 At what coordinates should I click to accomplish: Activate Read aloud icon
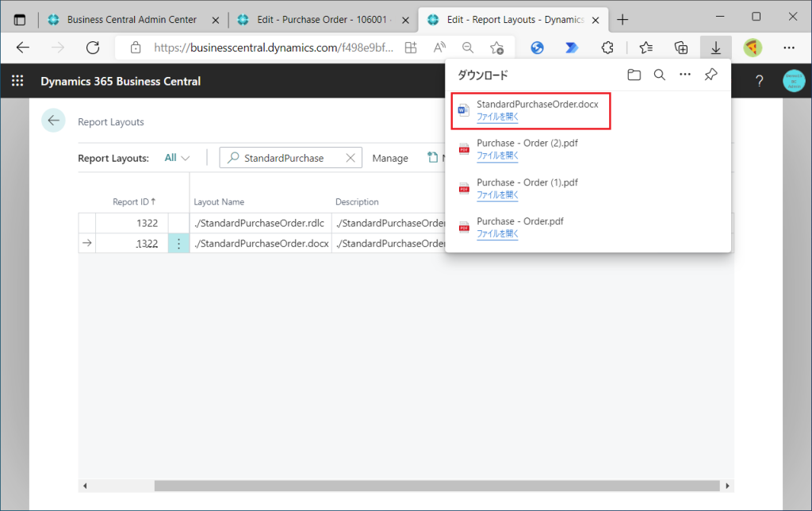click(x=439, y=48)
